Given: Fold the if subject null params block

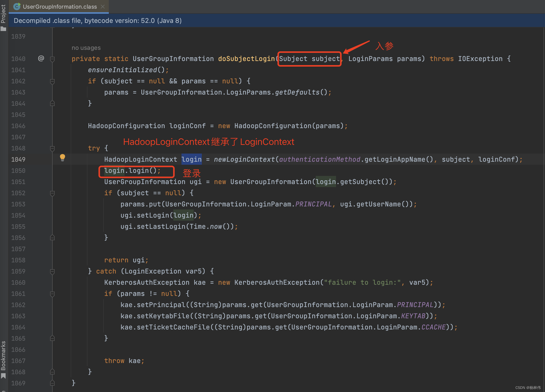Looking at the screenshot, I should [x=52, y=81].
